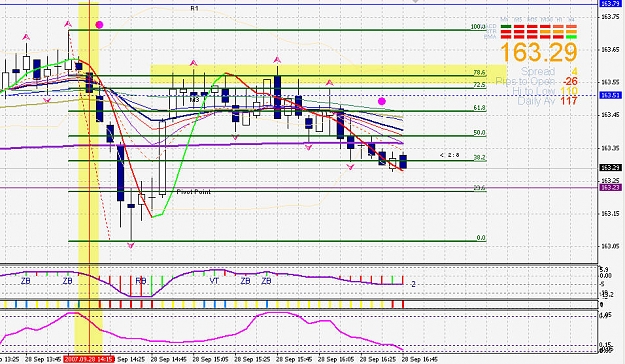Viewport: 625px width, 364px height.
Task: Click the pink up arrow above the 100.0 swing high
Action: [68, 24]
